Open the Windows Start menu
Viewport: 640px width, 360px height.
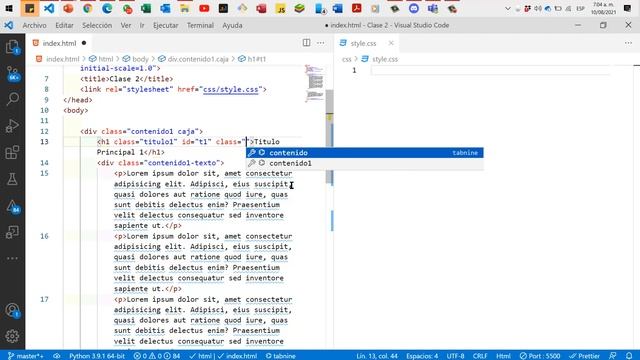(x=9, y=8)
